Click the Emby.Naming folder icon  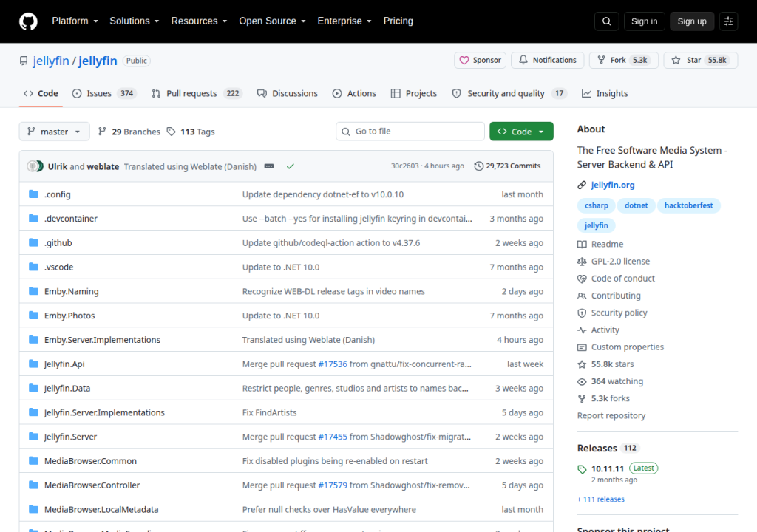[x=33, y=291]
